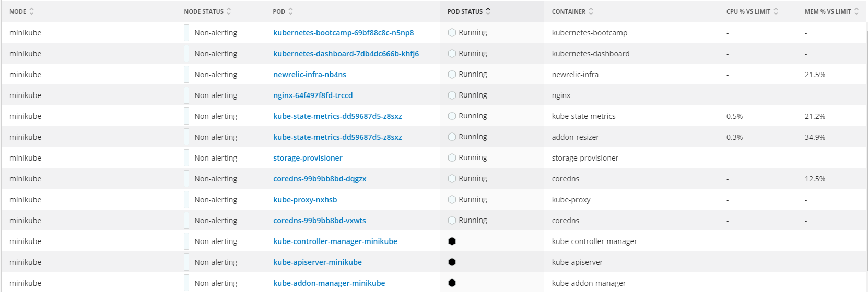Viewport: 868px width, 292px height.
Task: Click the Running hexagon icon for nginx-64f497f8fd-trccd
Action: point(452,95)
